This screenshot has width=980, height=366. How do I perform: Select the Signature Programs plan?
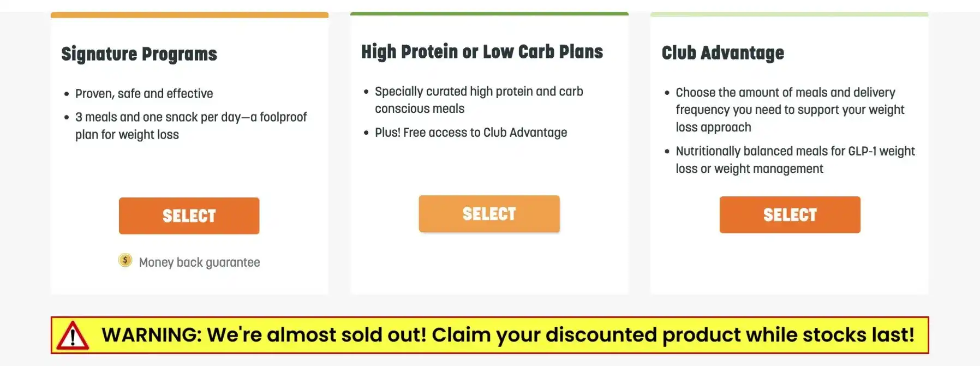tap(189, 215)
